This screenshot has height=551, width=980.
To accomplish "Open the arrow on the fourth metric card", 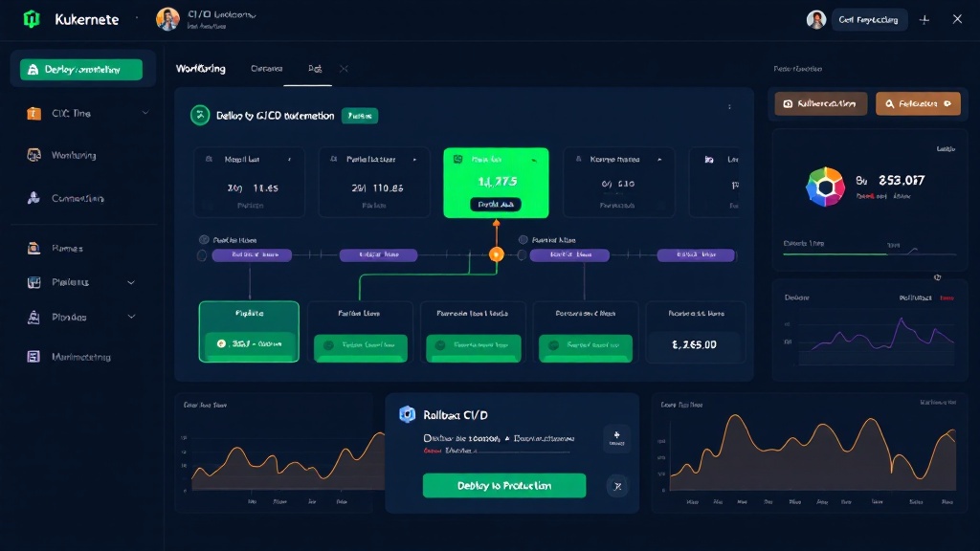I will pos(659,160).
